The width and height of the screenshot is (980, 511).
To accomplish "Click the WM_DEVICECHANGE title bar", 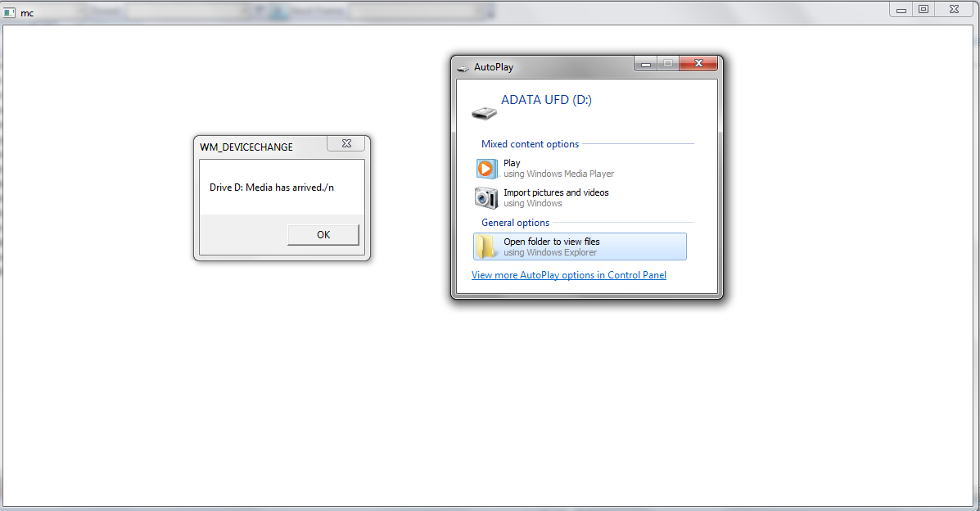I will 261,147.
